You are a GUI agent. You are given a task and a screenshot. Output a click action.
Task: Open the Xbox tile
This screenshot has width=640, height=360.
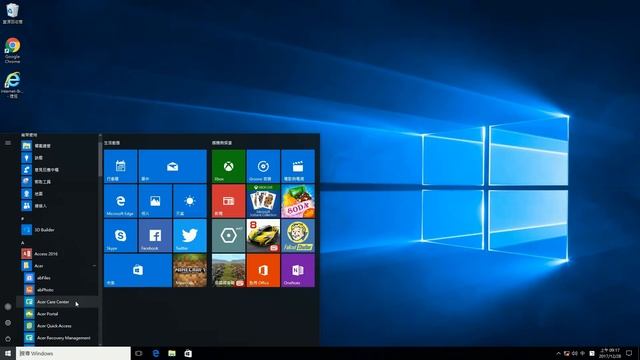229,166
